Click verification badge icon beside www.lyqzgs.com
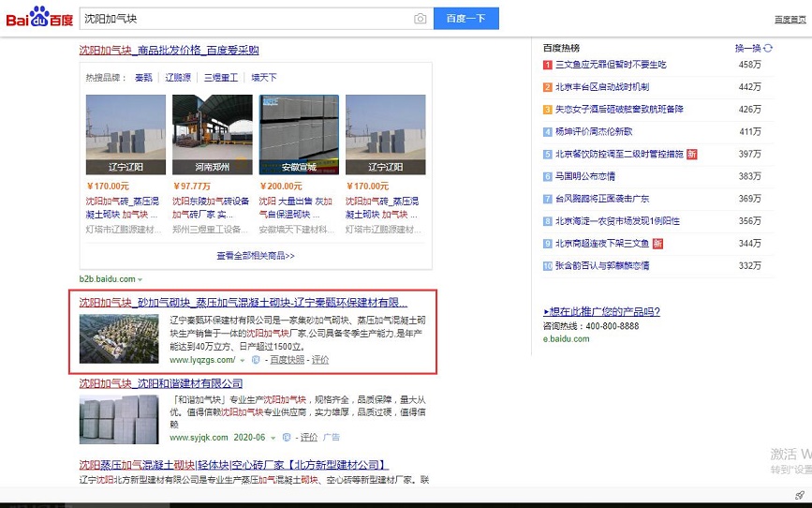The height and width of the screenshot is (508, 812). pos(256,360)
